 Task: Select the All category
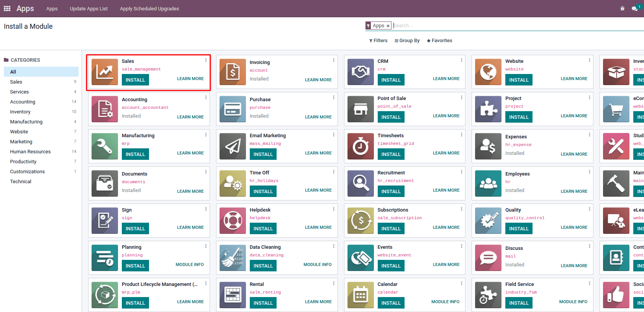pyautogui.click(x=41, y=72)
